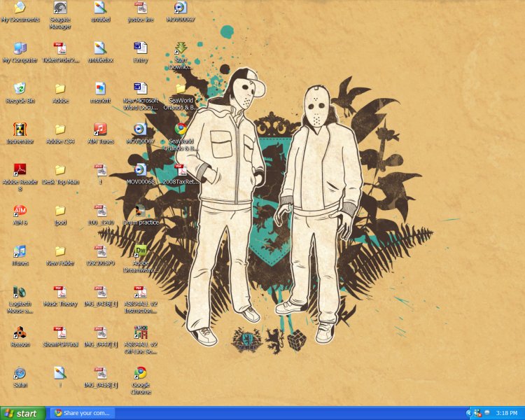The image size is (525, 420).
Task: Open the Windows start menu
Action: coord(23,413)
